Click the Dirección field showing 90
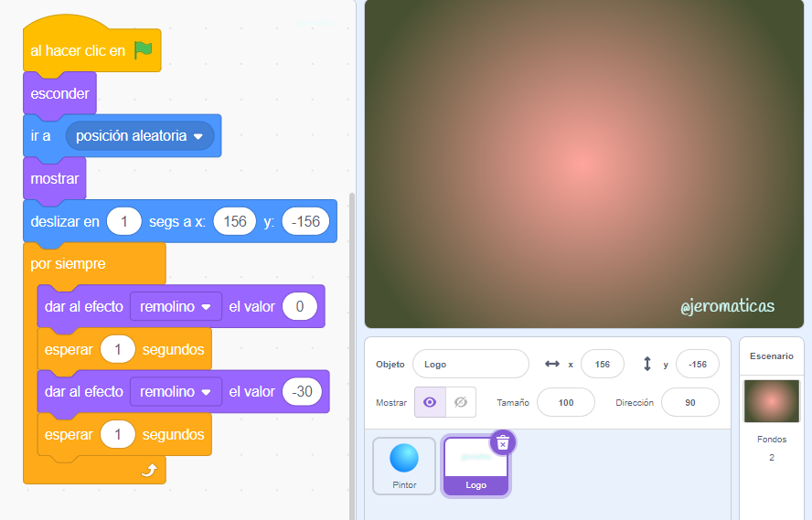 point(689,402)
